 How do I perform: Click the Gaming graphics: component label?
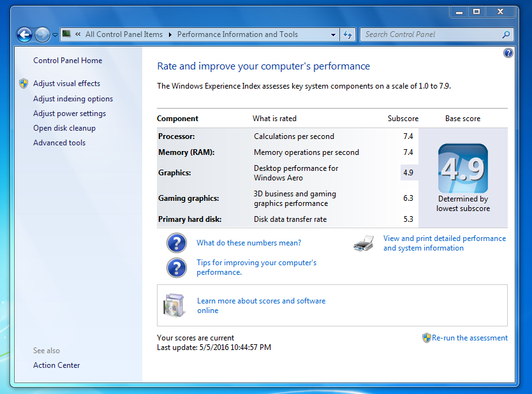pos(188,198)
